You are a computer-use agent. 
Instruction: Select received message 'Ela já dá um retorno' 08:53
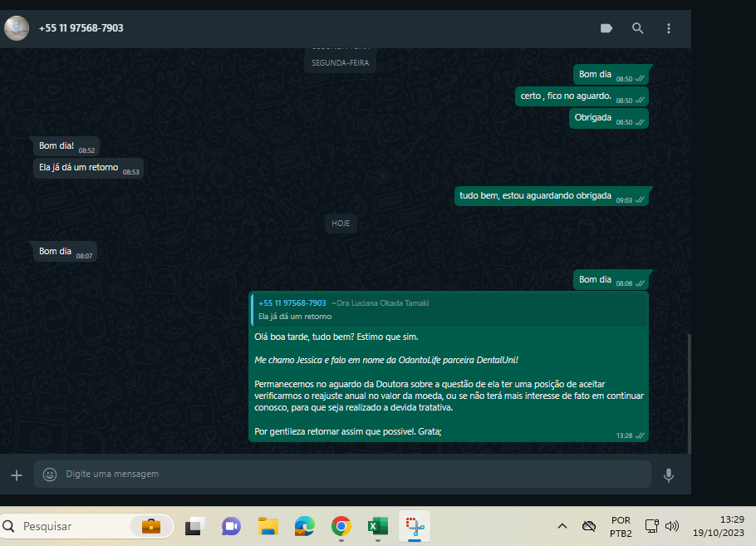88,168
